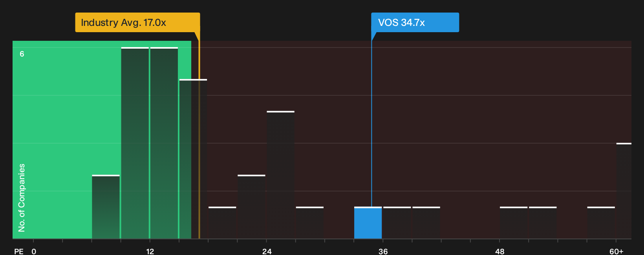Click the PE axis title

pyautogui.click(x=19, y=251)
